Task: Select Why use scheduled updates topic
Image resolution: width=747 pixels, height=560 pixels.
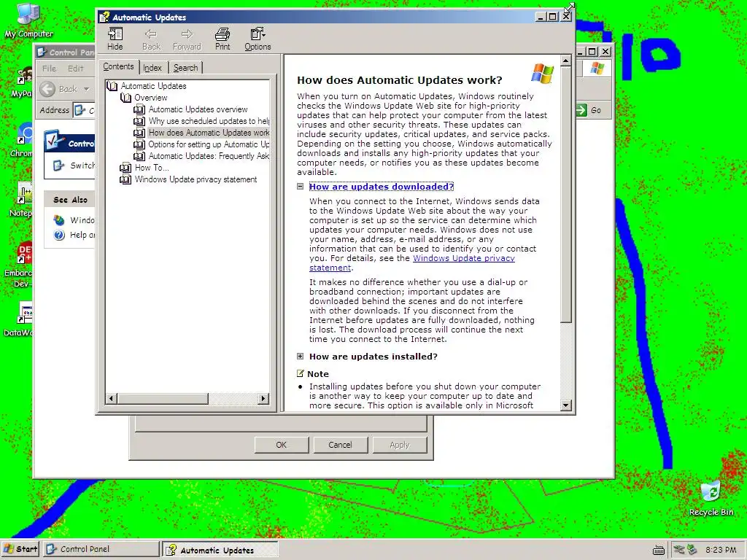Action: [209, 121]
